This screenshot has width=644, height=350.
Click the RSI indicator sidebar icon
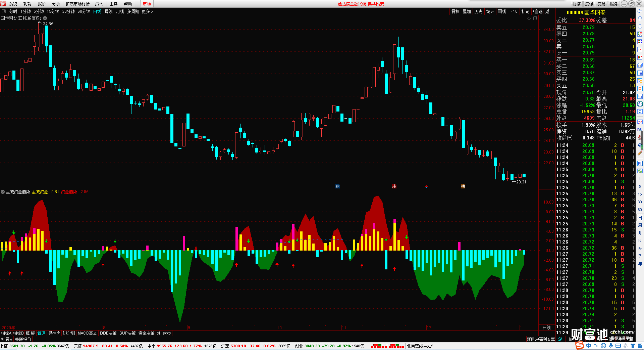[x=640, y=130]
